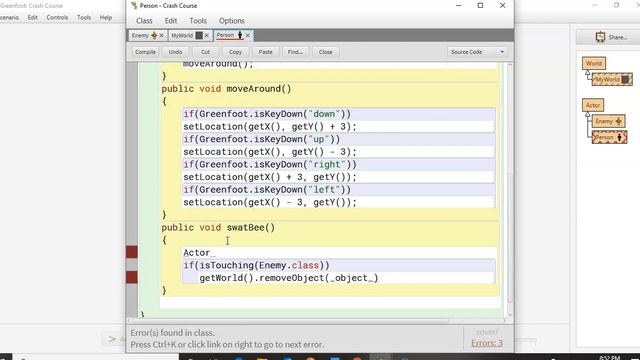Click the world image icon on the MyWorld tab
The width and height of the screenshot is (640, 360).
click(199, 36)
